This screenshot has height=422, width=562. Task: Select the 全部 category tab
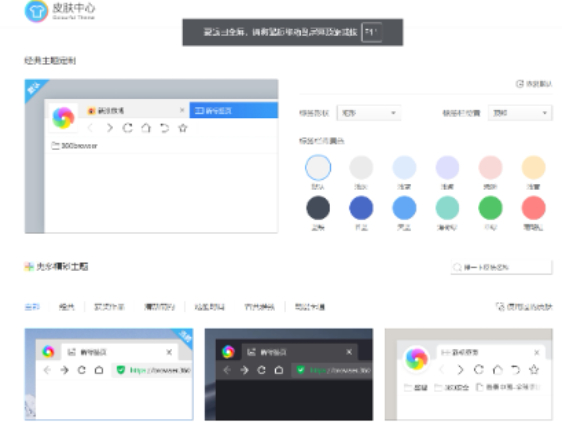(x=32, y=307)
